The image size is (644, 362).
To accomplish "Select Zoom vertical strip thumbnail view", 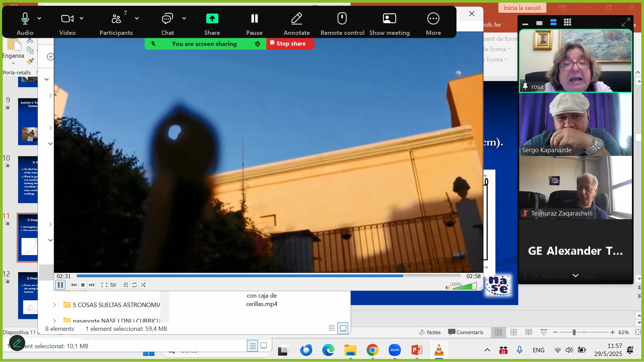I will click(553, 22).
